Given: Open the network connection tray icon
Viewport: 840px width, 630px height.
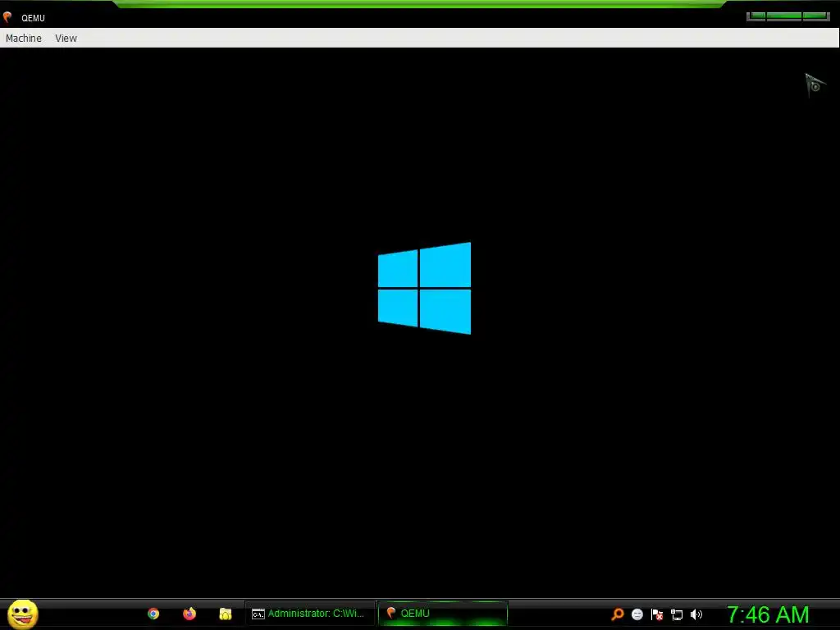Looking at the screenshot, I should (x=677, y=614).
